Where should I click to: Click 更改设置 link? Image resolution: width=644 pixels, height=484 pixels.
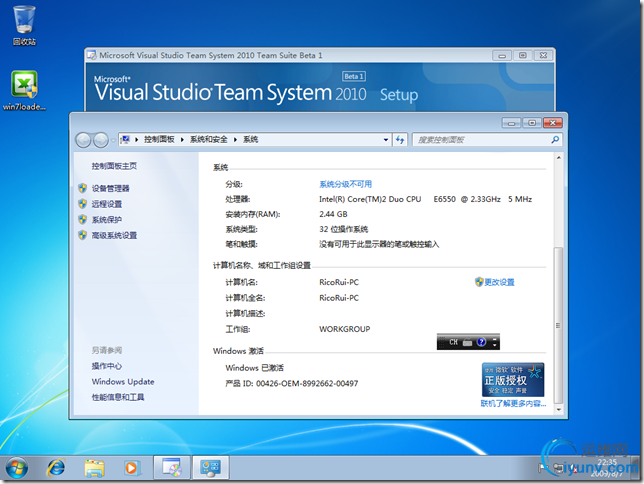(x=499, y=282)
